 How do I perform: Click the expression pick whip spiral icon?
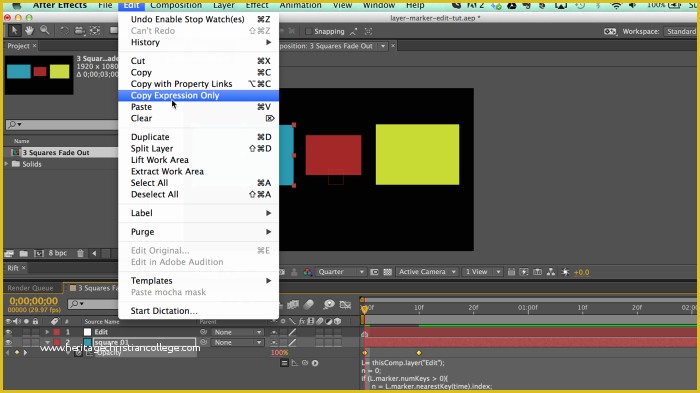(305, 363)
